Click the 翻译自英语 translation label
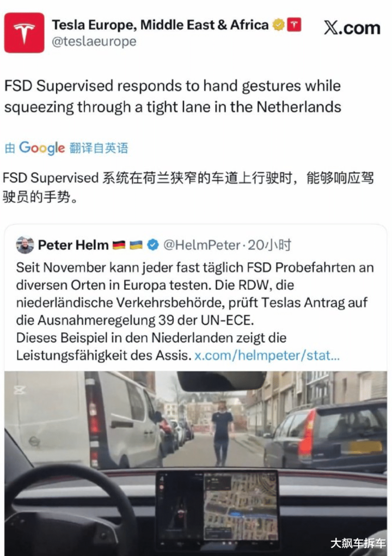This screenshot has height=556, width=392. tap(99, 148)
